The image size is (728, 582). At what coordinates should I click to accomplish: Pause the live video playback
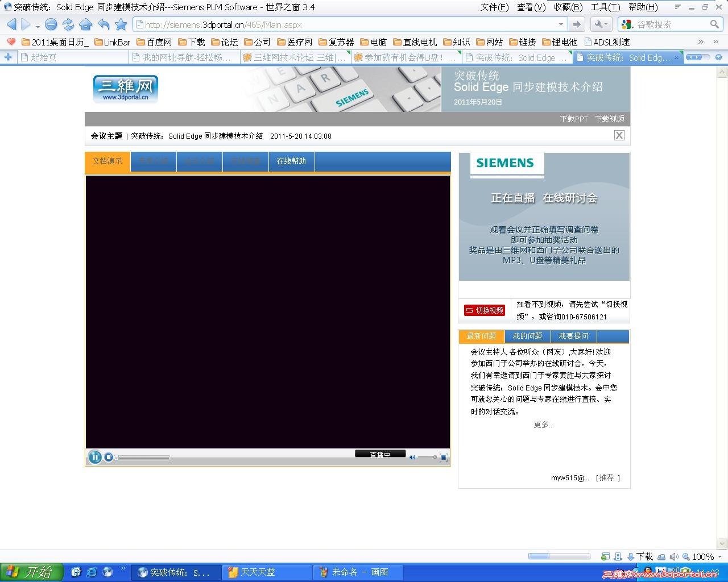click(x=94, y=457)
